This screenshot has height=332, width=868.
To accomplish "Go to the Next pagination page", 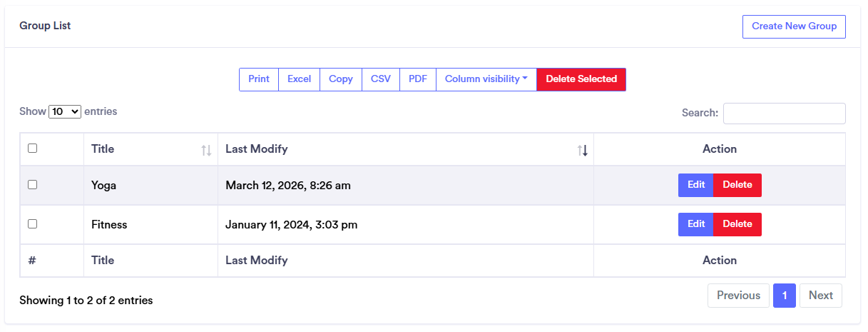I will [820, 296].
